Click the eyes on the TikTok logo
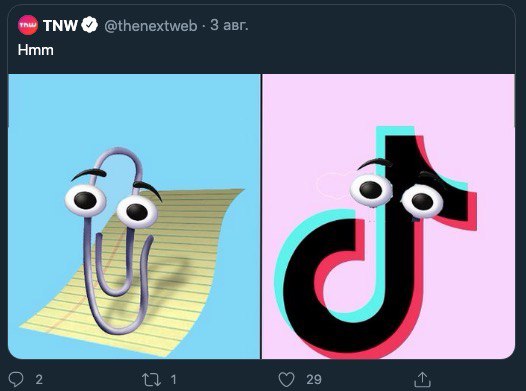Viewport: 526px width, 391px height. point(397,196)
